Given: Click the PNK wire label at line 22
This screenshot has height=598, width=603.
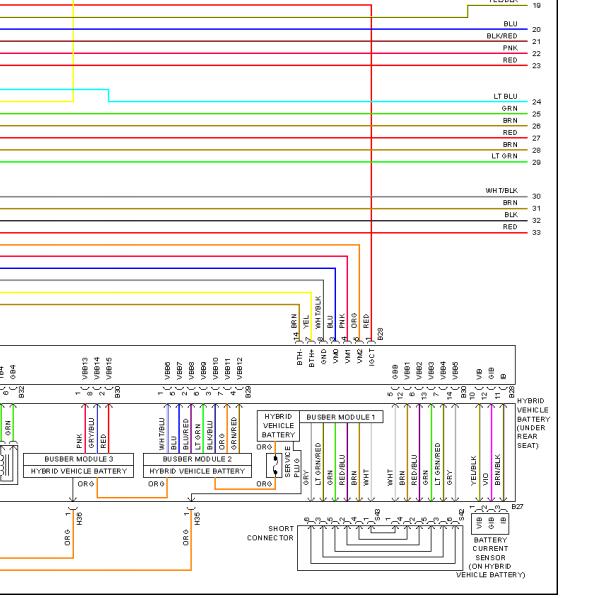Looking at the screenshot, I should [510, 48].
